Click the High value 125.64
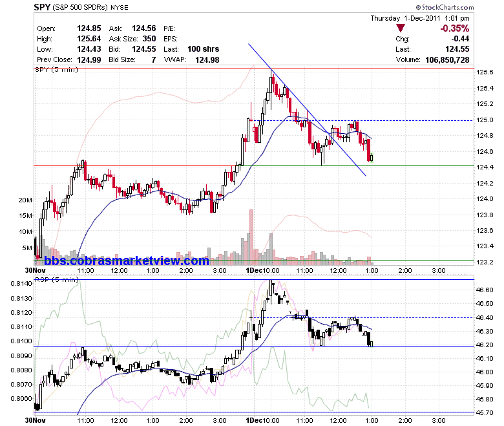This screenshot has width=504, height=426. click(x=89, y=39)
